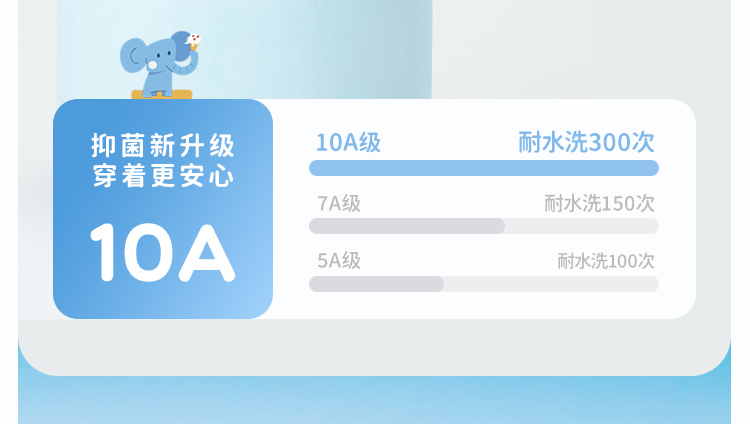Image resolution: width=750 pixels, height=424 pixels.
Task: Click the 5A级 label
Action: click(339, 262)
